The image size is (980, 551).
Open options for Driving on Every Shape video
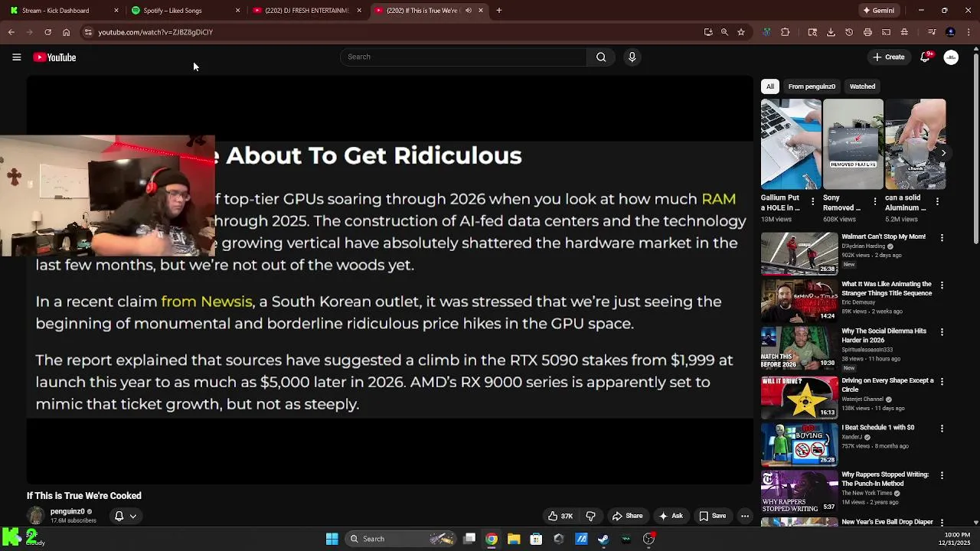942,381
